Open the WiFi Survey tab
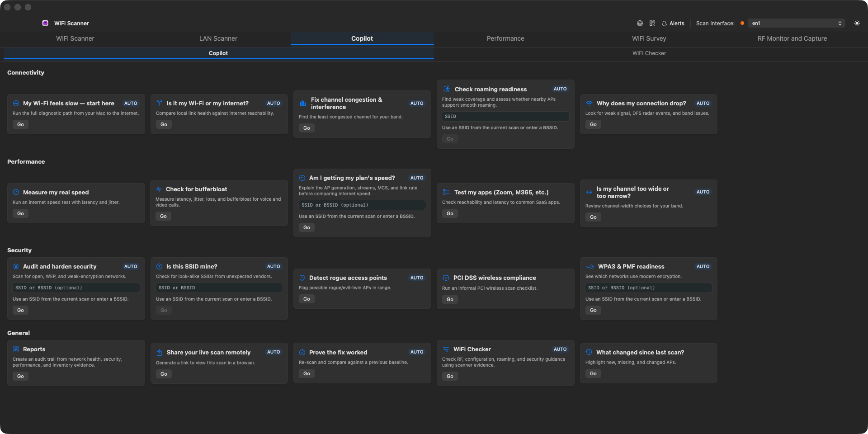 [x=649, y=38]
